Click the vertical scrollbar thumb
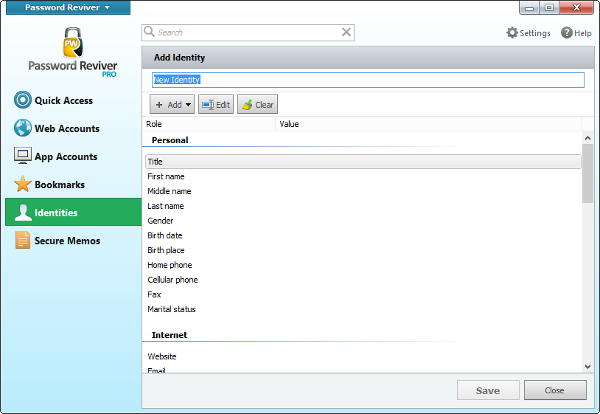The height and width of the screenshot is (414, 600). click(588, 174)
